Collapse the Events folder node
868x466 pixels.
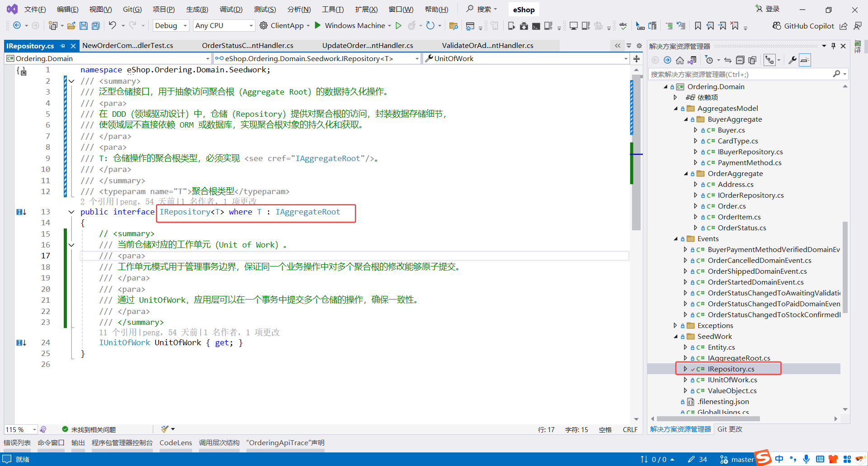pos(675,239)
